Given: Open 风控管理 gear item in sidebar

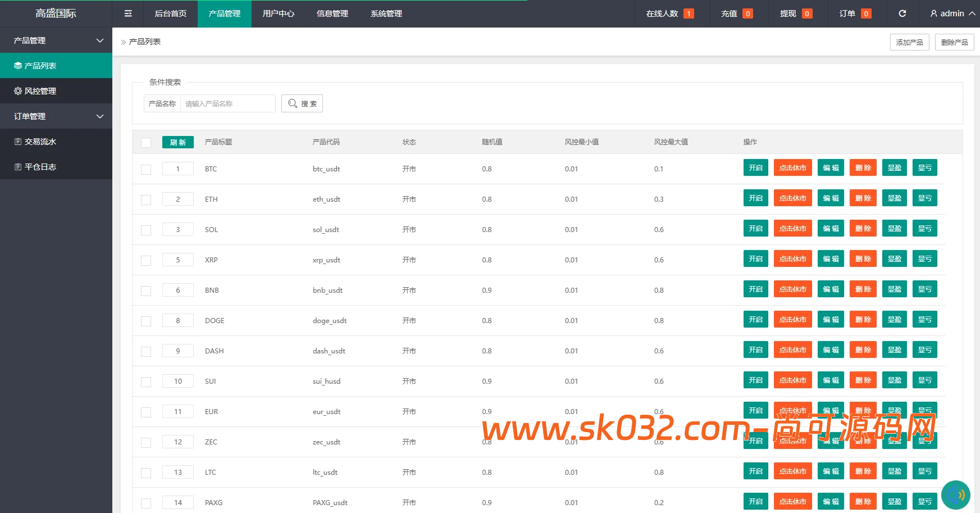Looking at the screenshot, I should [35, 91].
